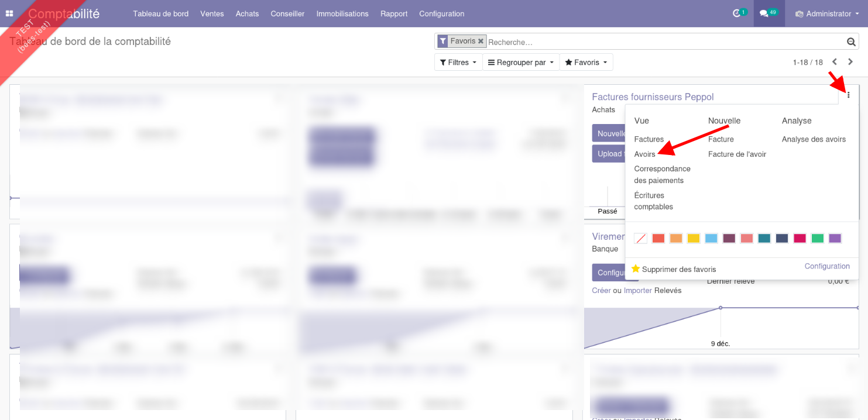Open the Ventes menu

click(x=212, y=13)
